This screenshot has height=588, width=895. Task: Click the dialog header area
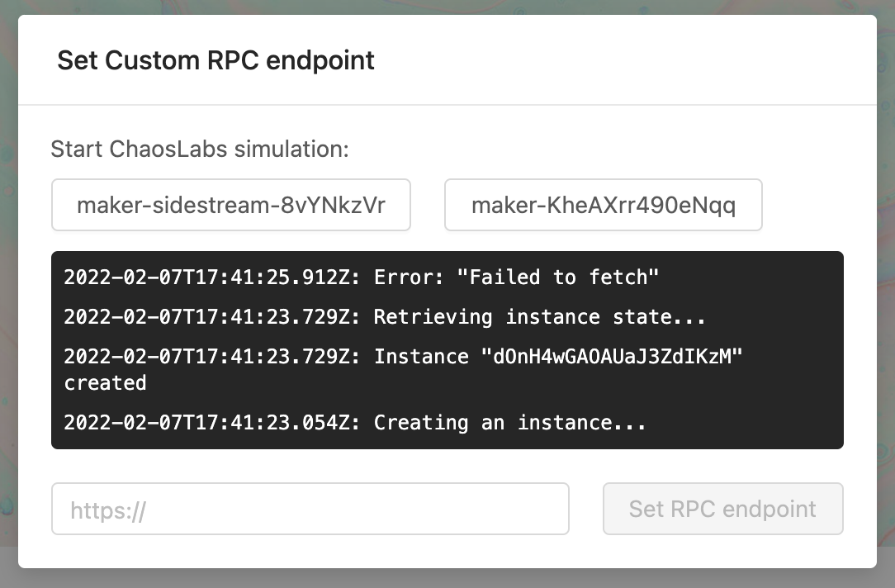click(447, 59)
